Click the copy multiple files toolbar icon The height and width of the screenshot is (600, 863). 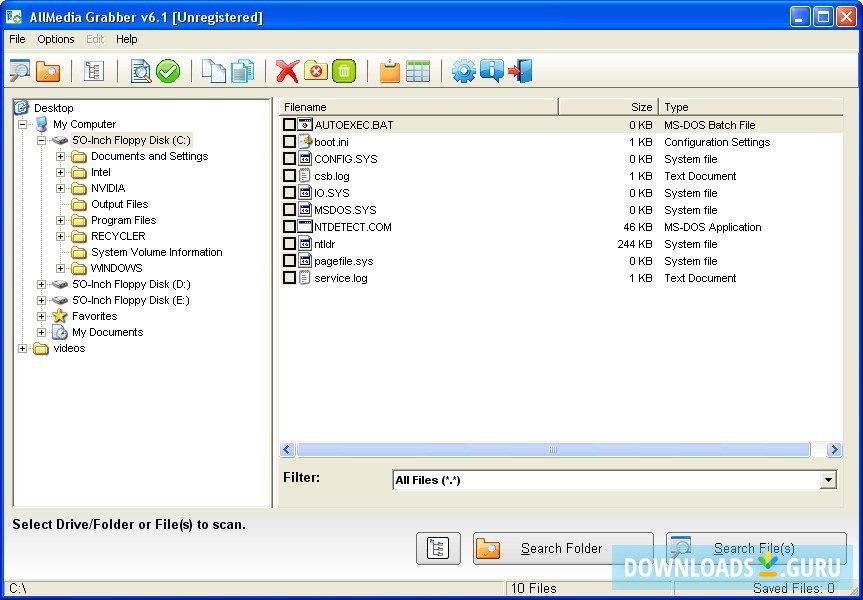242,72
